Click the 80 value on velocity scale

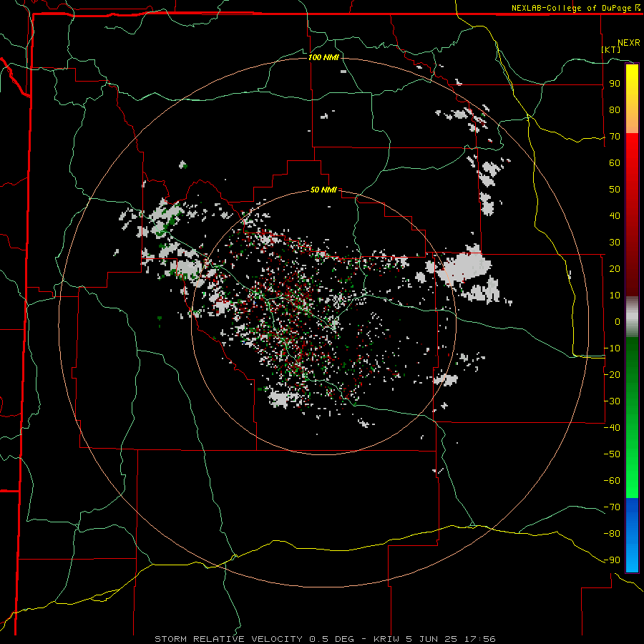(x=615, y=110)
